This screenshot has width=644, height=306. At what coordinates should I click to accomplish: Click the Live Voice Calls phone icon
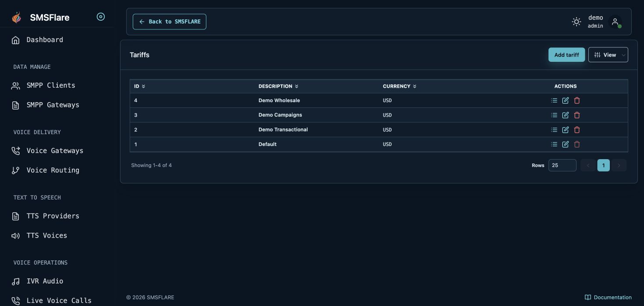[16, 301]
